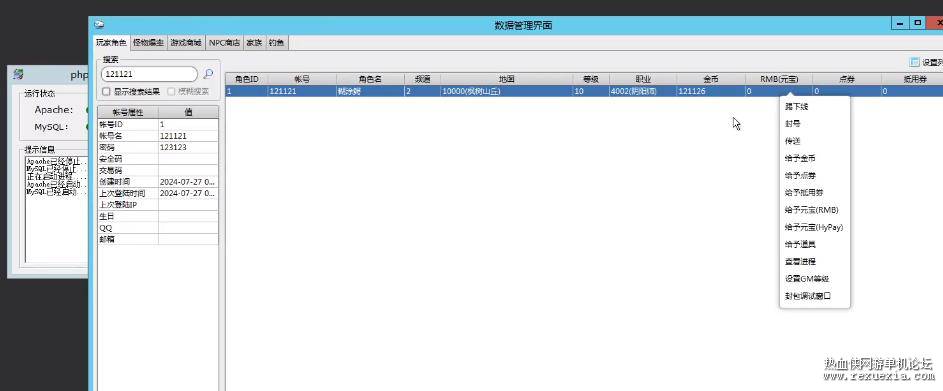Select the 安全码 property row
The width and height of the screenshot is (943, 391).
[x=158, y=159]
